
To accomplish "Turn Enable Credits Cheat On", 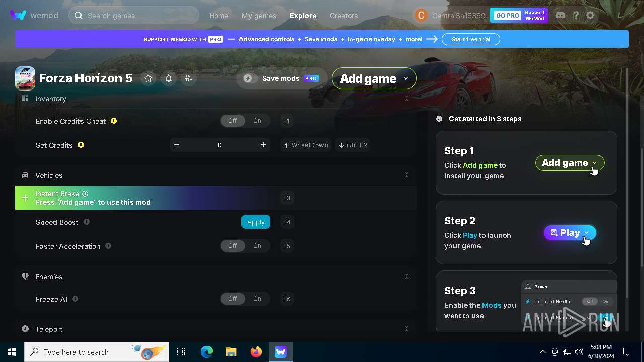I will (257, 121).
